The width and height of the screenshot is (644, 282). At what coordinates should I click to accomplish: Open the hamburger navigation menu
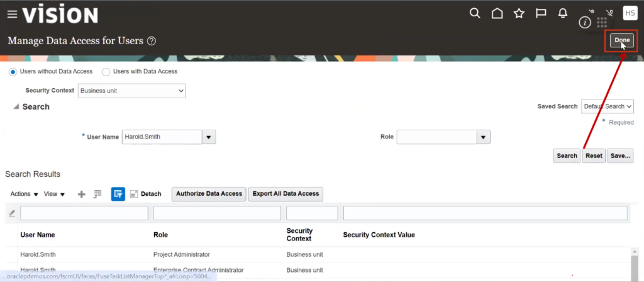(13, 14)
